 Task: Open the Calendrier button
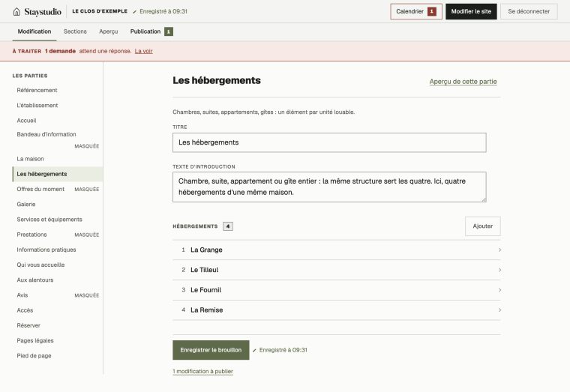point(416,12)
